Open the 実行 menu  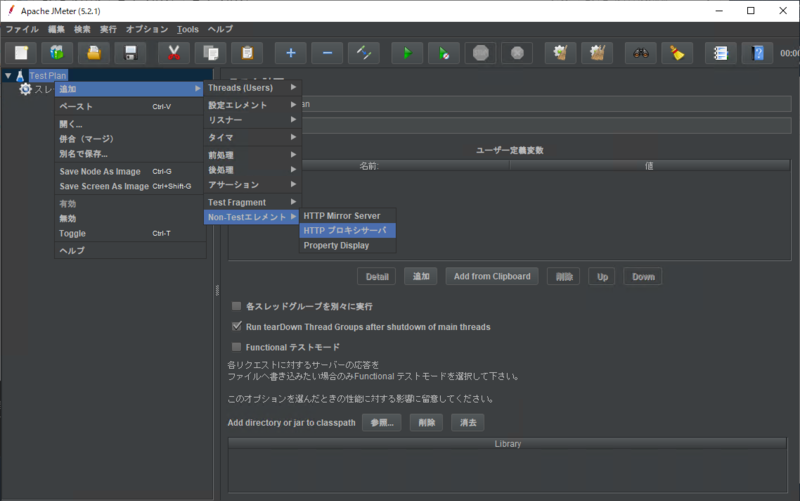click(108, 29)
